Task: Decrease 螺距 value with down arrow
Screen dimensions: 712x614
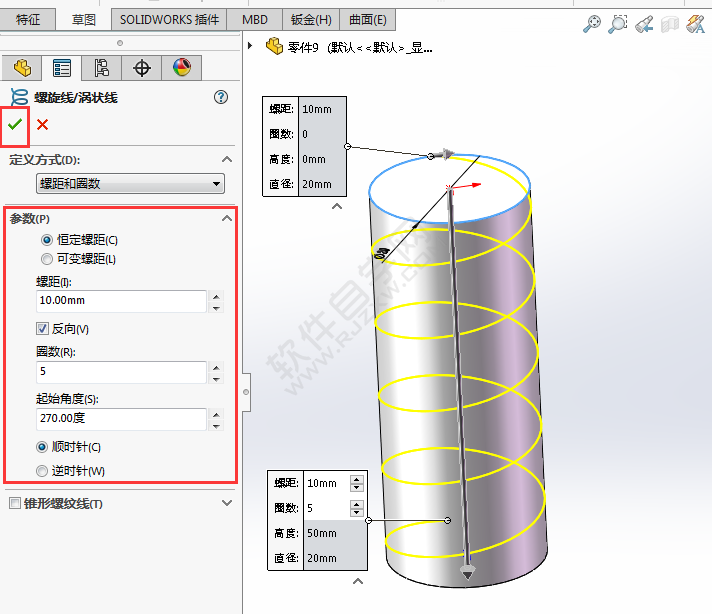Action: coord(216,307)
